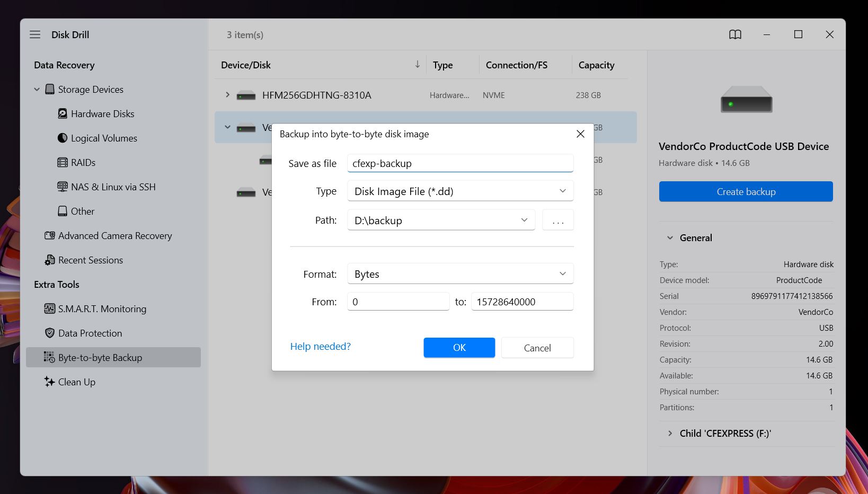Click the NVME connection cell
Viewport: 868px width, 494px height.
[493, 95]
